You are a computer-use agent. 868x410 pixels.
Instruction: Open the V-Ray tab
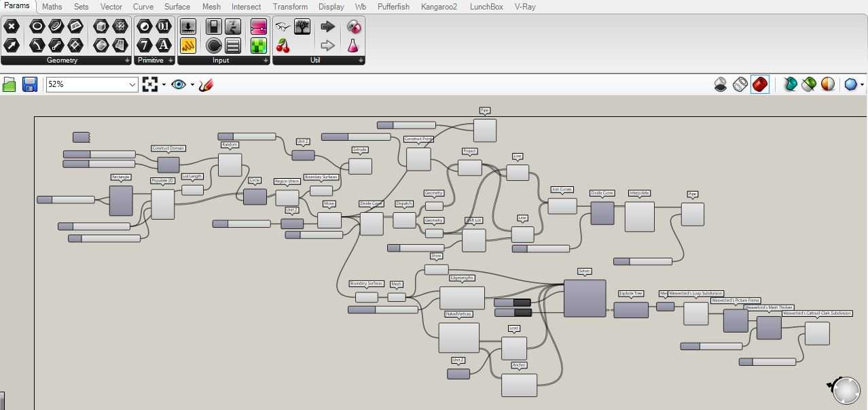coord(525,7)
